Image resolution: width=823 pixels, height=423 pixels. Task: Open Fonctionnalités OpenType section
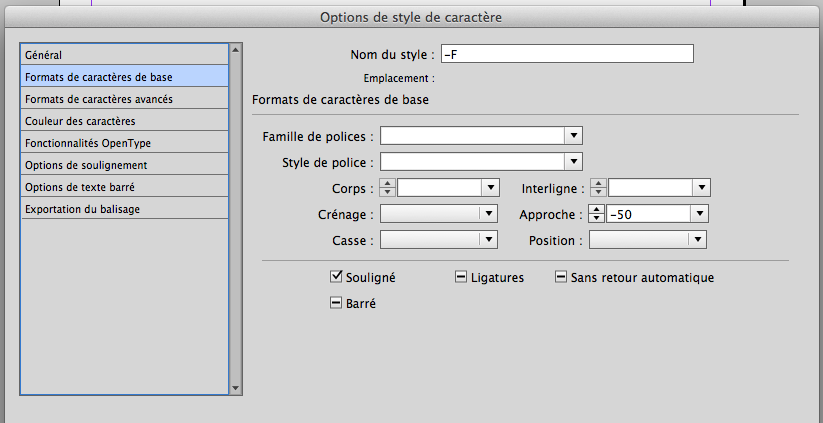88,143
